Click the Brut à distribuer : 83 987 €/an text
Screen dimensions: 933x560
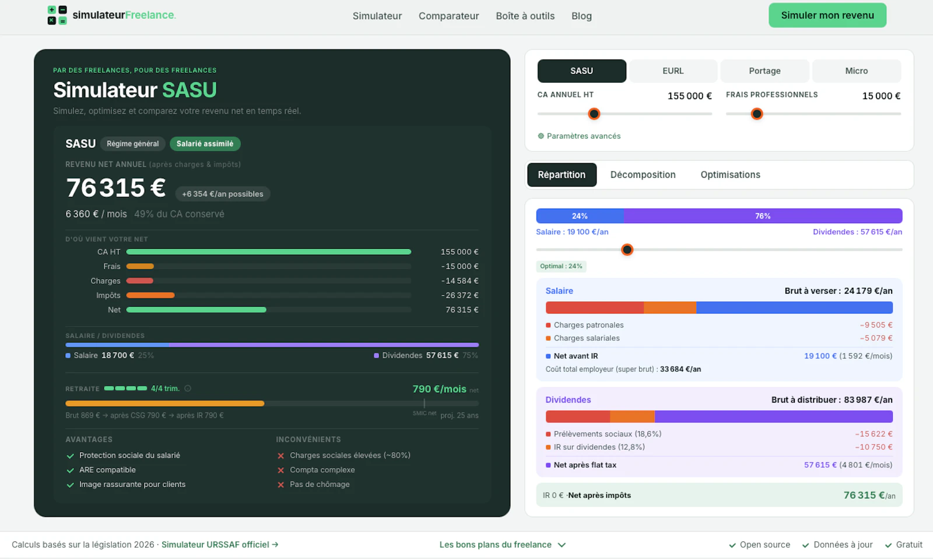[832, 400]
